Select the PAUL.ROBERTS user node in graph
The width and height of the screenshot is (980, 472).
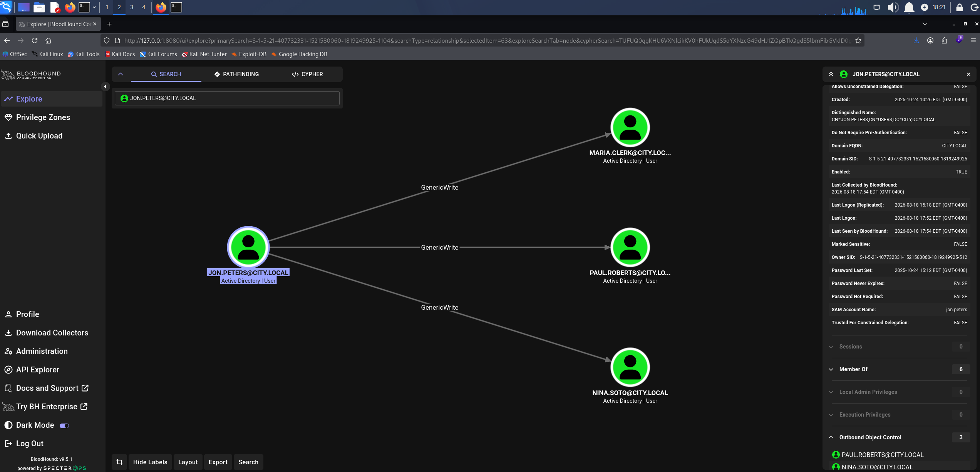tap(630, 247)
